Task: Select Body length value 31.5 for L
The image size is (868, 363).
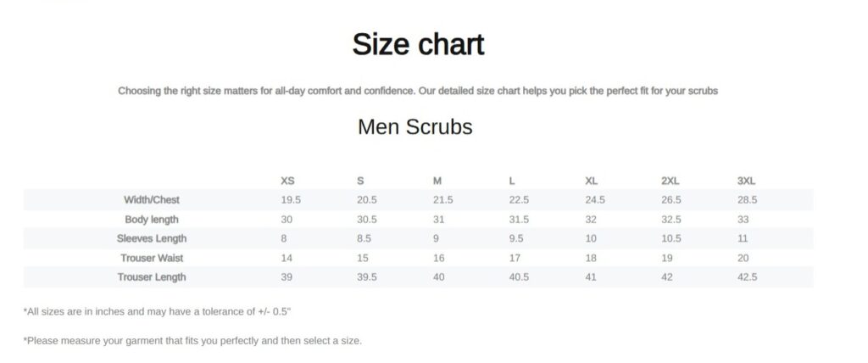Action: click(519, 220)
